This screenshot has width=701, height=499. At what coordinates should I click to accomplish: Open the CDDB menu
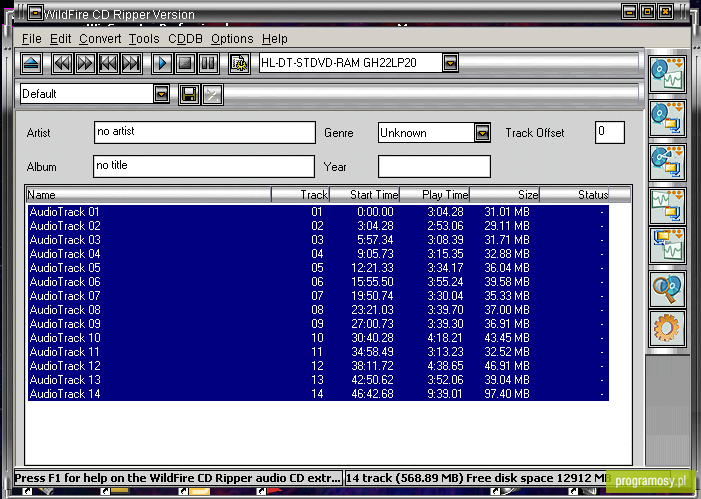pyautogui.click(x=185, y=39)
